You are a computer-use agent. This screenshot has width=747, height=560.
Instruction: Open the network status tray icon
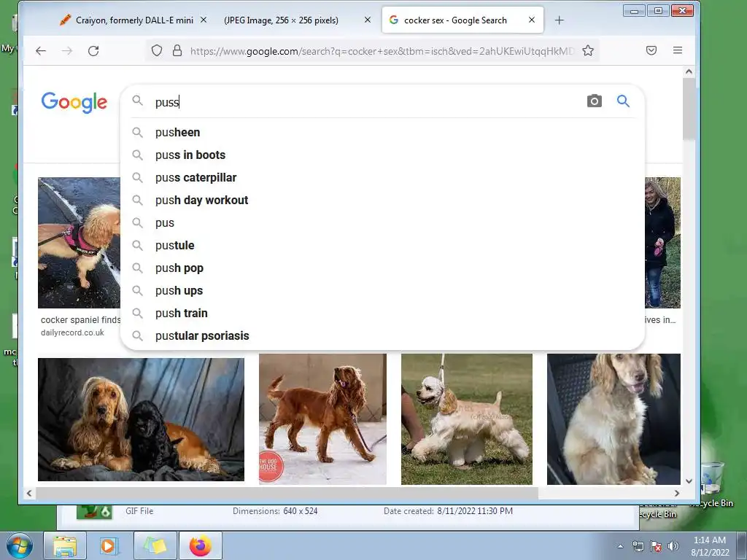[x=638, y=546]
